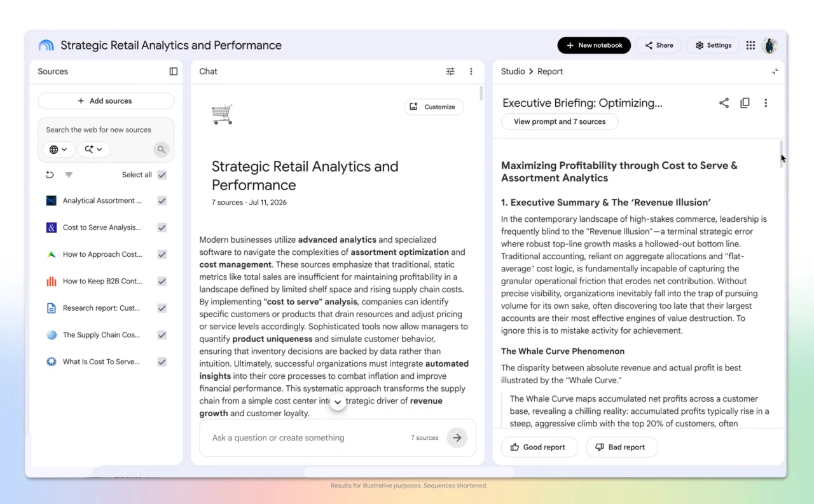Viewport: 814px width, 504px height.
Task: Click How to Approach Cost source icon
Action: (52, 254)
